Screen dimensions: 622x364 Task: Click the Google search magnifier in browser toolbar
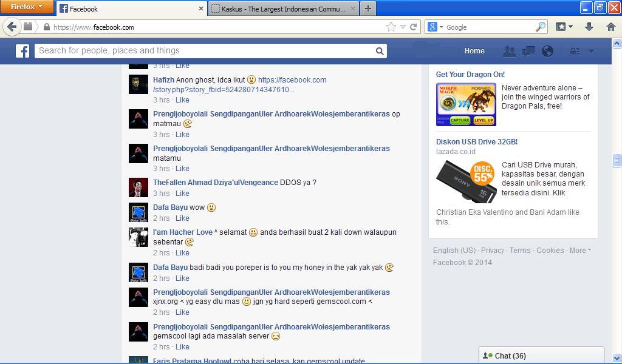[540, 27]
